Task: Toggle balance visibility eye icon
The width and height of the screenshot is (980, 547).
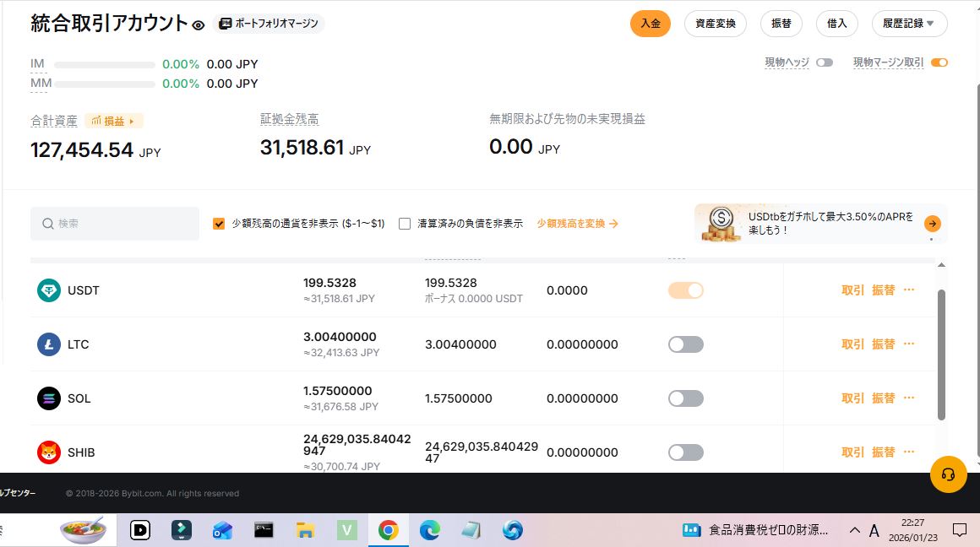Action: pyautogui.click(x=199, y=25)
